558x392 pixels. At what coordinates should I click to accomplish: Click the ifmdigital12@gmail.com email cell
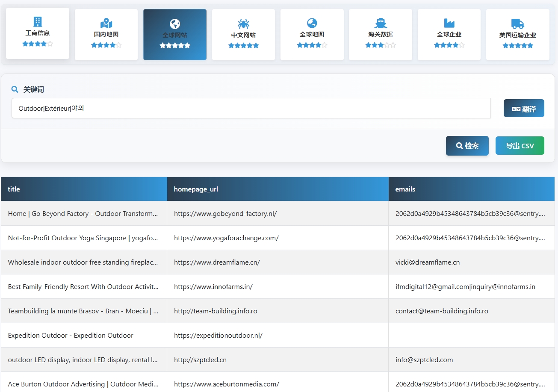click(x=472, y=286)
